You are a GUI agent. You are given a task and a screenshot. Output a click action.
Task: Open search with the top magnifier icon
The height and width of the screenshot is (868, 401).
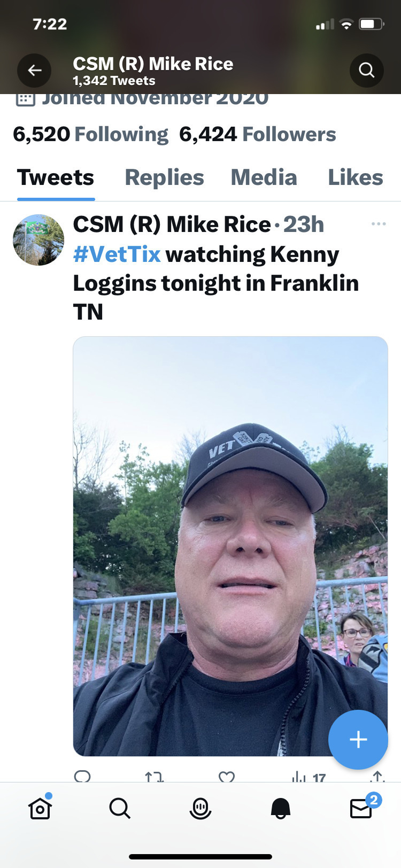(x=366, y=70)
